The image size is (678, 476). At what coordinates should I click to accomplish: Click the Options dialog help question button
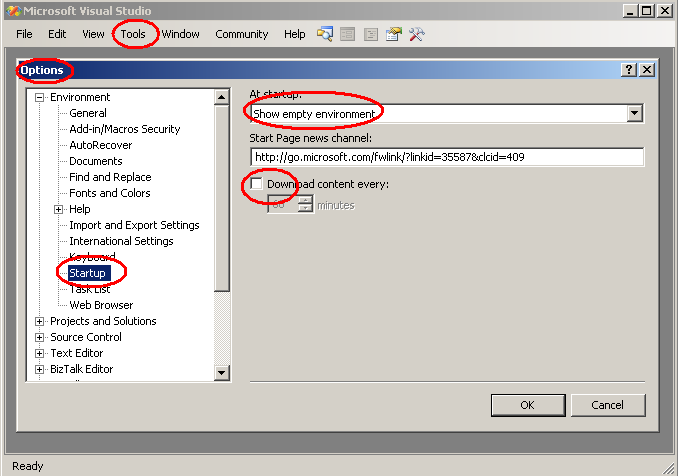(629, 70)
